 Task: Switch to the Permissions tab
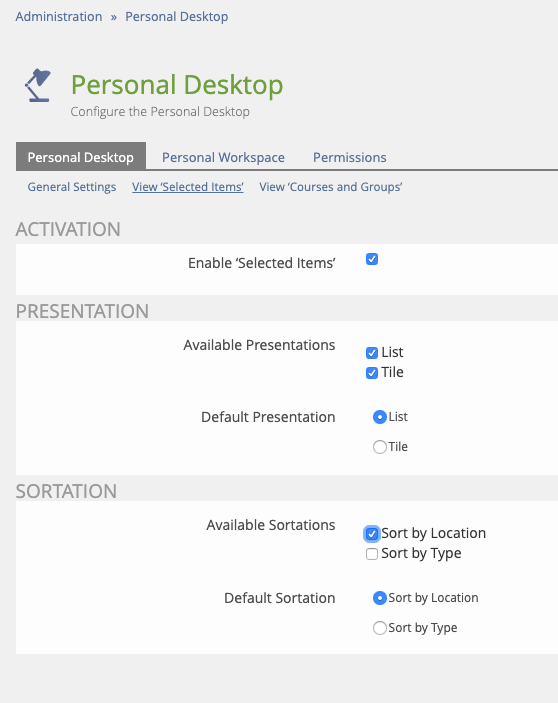click(350, 157)
